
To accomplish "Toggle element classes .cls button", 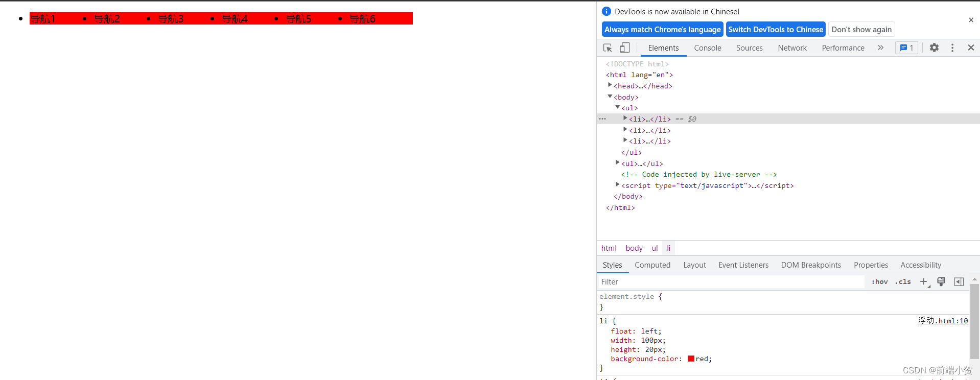I will click(x=903, y=281).
